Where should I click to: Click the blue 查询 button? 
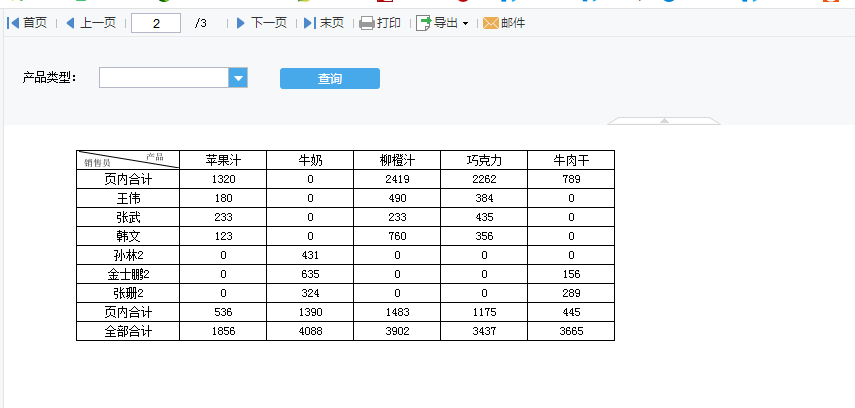330,79
